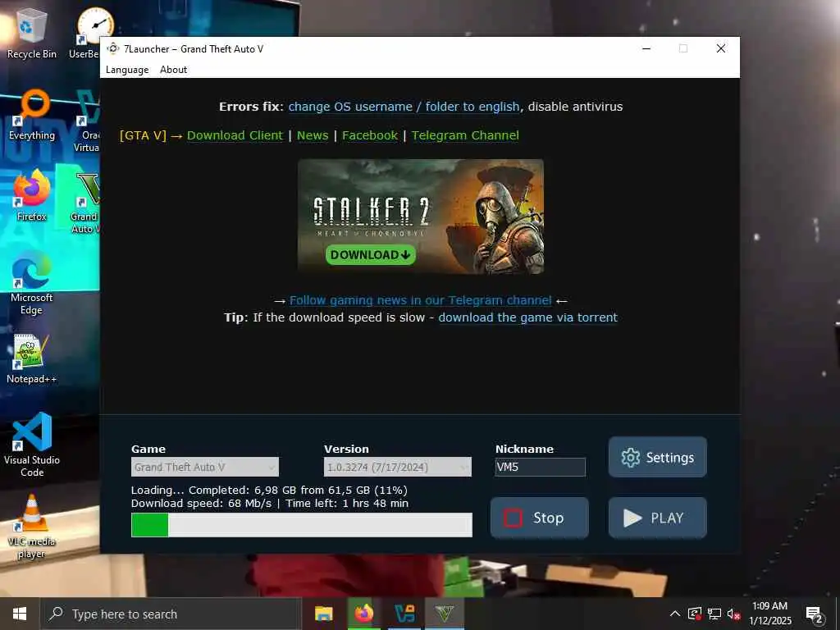Open the notification center icon
Viewport: 840px width, 630px height.
click(815, 614)
